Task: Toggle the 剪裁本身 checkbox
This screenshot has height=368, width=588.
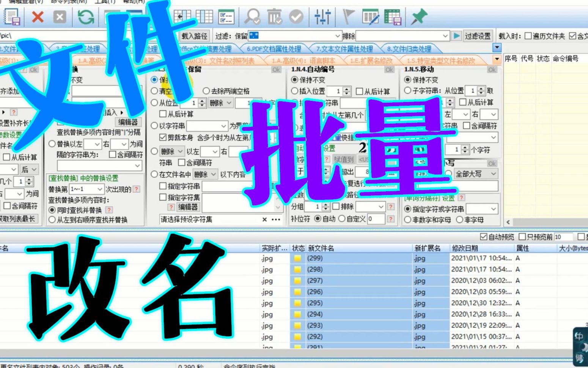Action: coord(163,137)
